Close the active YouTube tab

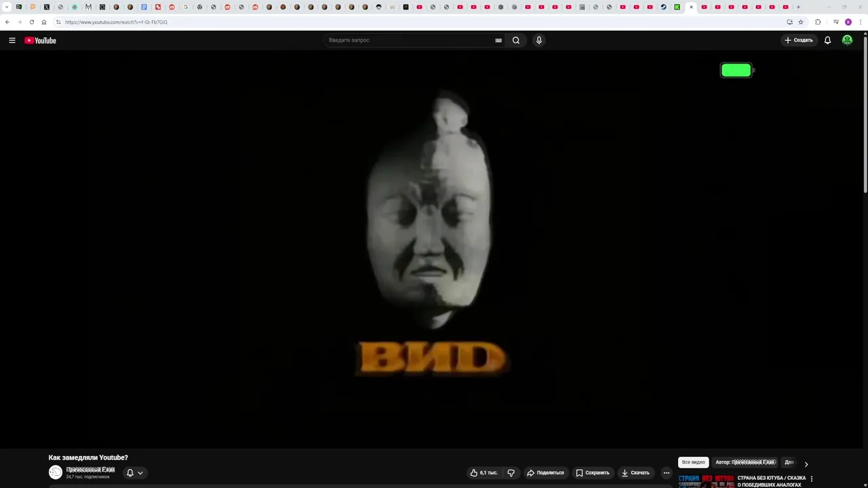point(691,7)
